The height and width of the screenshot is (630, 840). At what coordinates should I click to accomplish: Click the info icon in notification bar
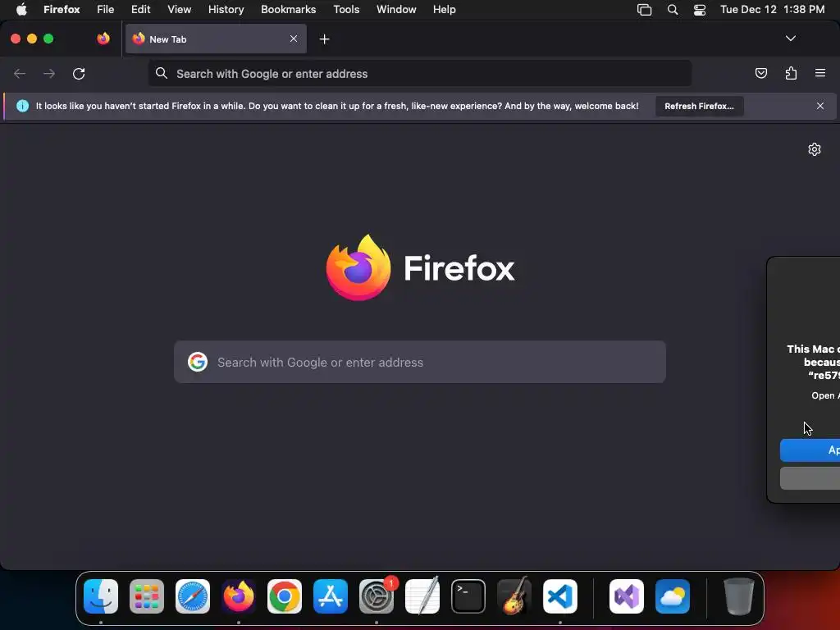tap(22, 106)
